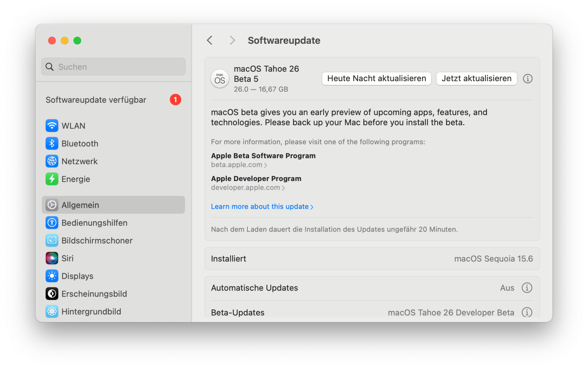
Task: Open WLAN settings label
Action: 73,126
